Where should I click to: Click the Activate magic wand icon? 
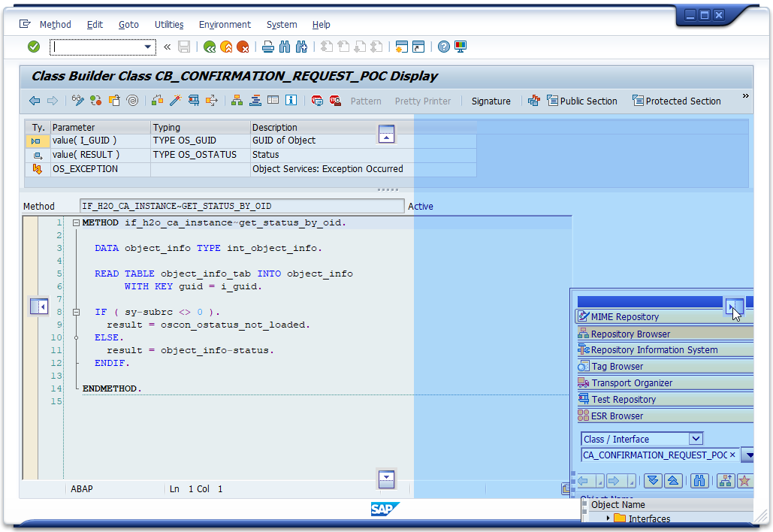tap(176, 101)
